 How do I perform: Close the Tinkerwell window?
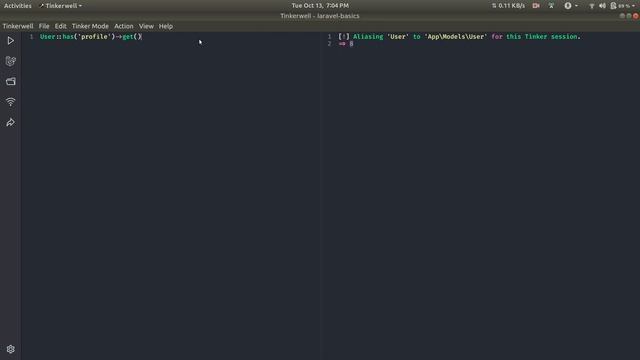[636, 16]
